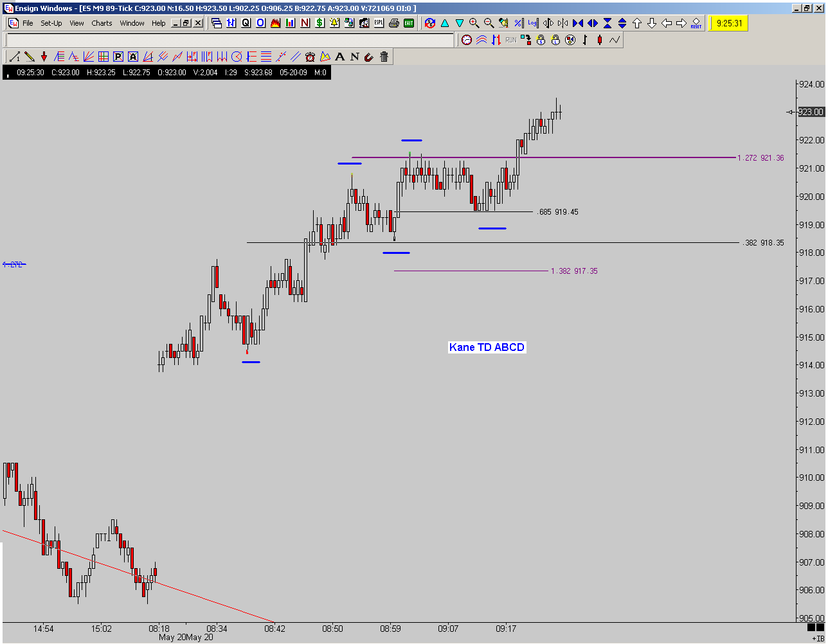Open the Set-Up menu

[x=51, y=23]
